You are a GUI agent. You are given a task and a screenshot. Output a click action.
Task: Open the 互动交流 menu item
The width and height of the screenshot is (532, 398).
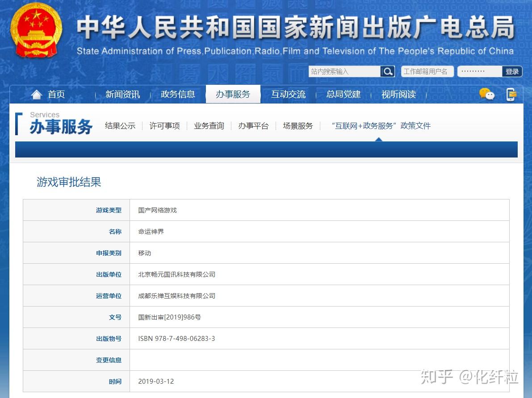(289, 94)
